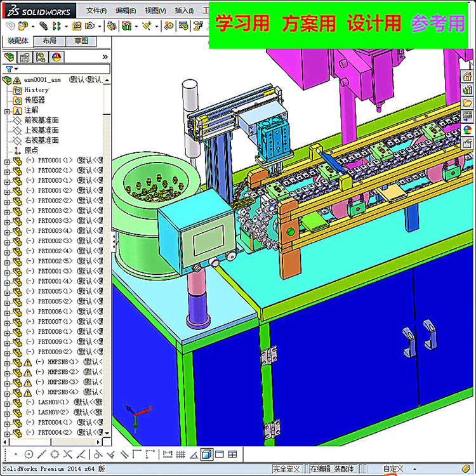This screenshot has width=476, height=476.
Task: Select the 原点 origin item
Action: 31,150
